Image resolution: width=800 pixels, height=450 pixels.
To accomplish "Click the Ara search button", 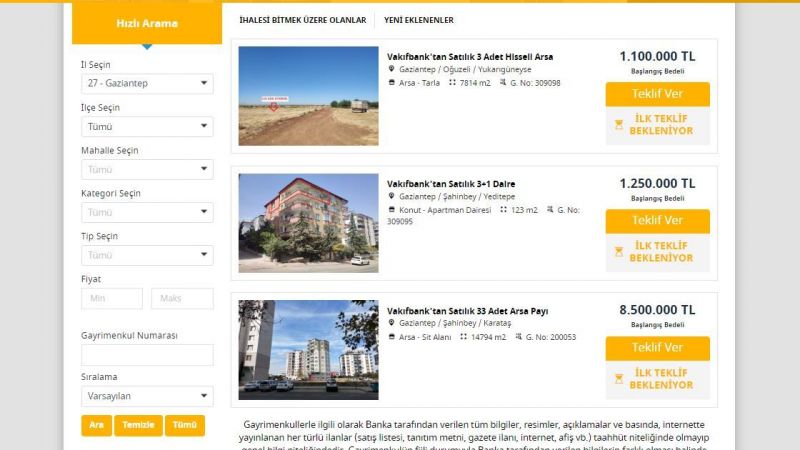I will tap(96, 425).
